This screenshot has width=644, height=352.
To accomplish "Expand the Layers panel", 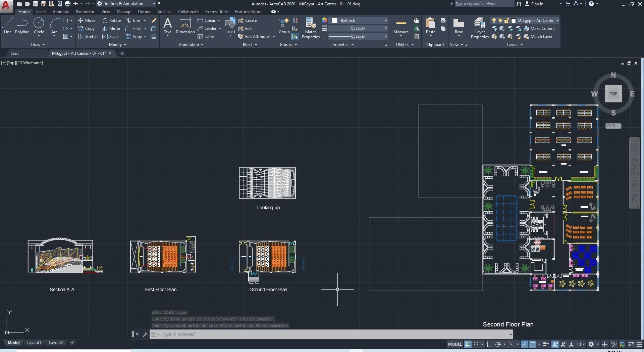I will pos(515,45).
